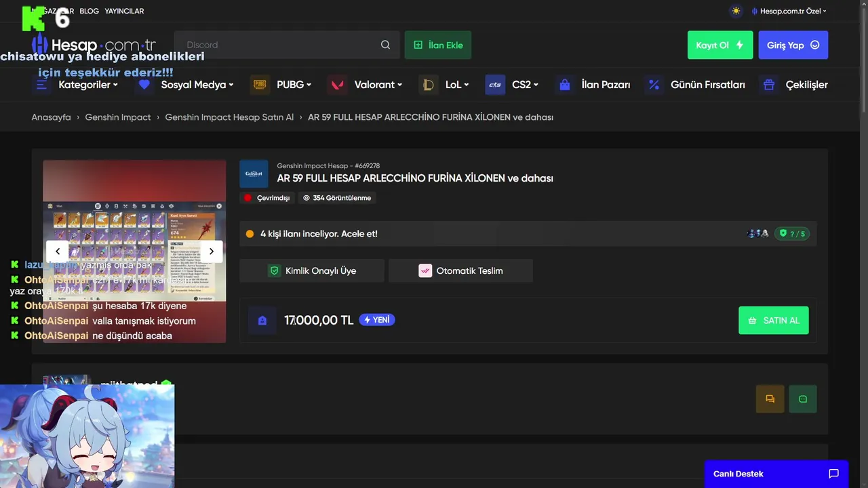Screen dimensions: 868x488
Task: Click the Giriş Yap button
Action: [x=793, y=45]
